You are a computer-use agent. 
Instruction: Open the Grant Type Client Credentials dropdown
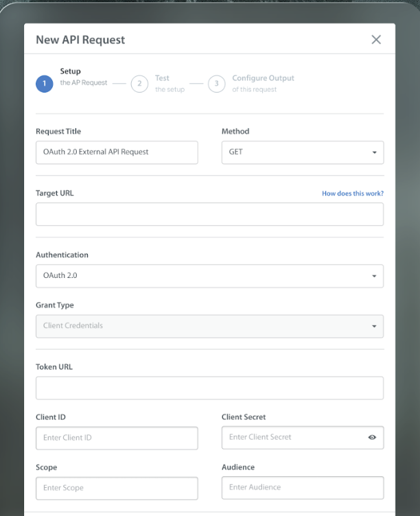[209, 326]
